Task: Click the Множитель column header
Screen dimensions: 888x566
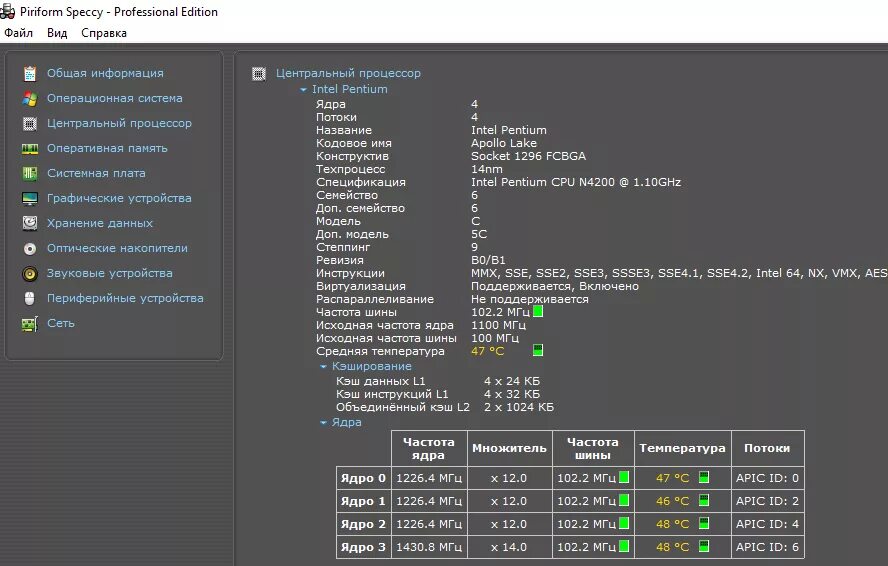Action: tap(509, 448)
